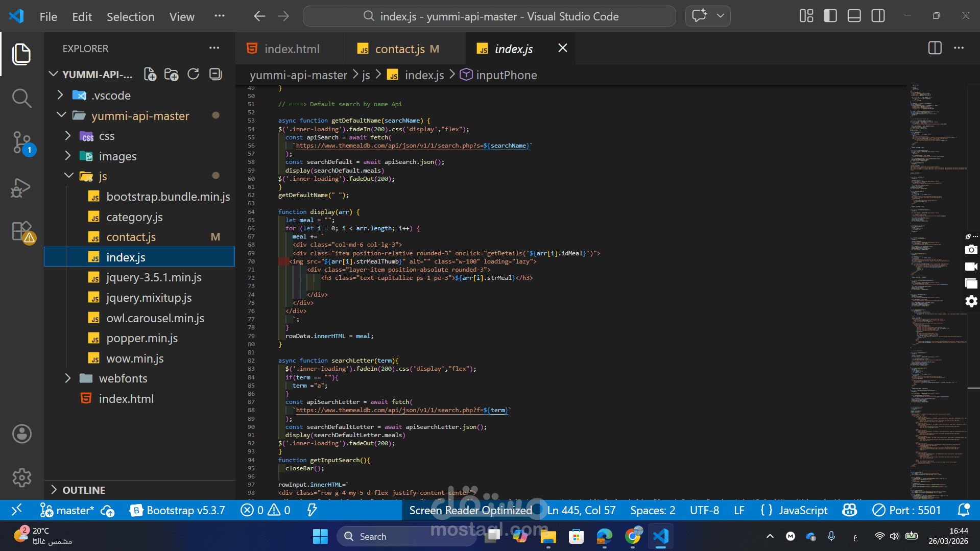This screenshot has width=980, height=551.
Task: Open the Search view in activity bar
Action: pyautogui.click(x=21, y=98)
